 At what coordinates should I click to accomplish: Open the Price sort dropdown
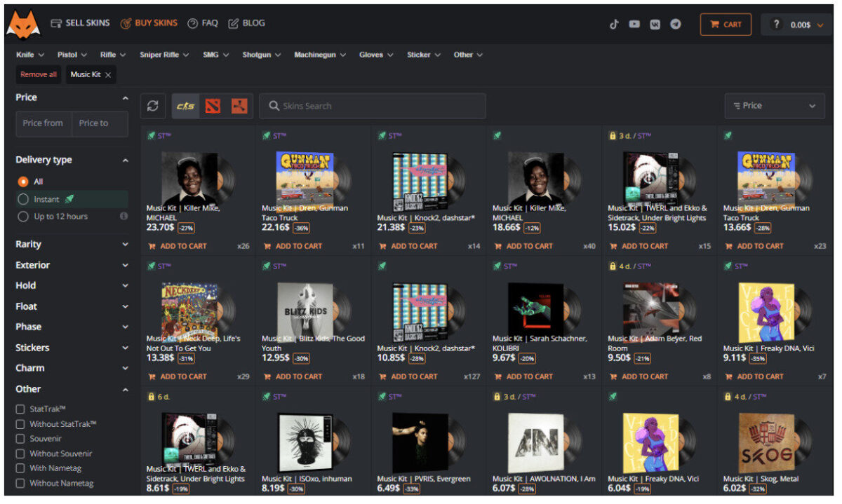(774, 106)
